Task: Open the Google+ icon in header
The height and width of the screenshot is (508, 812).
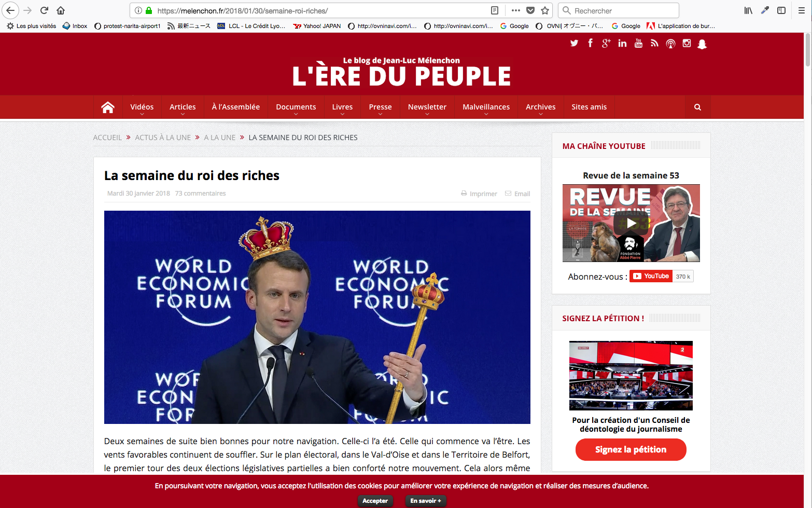Action: pyautogui.click(x=606, y=44)
